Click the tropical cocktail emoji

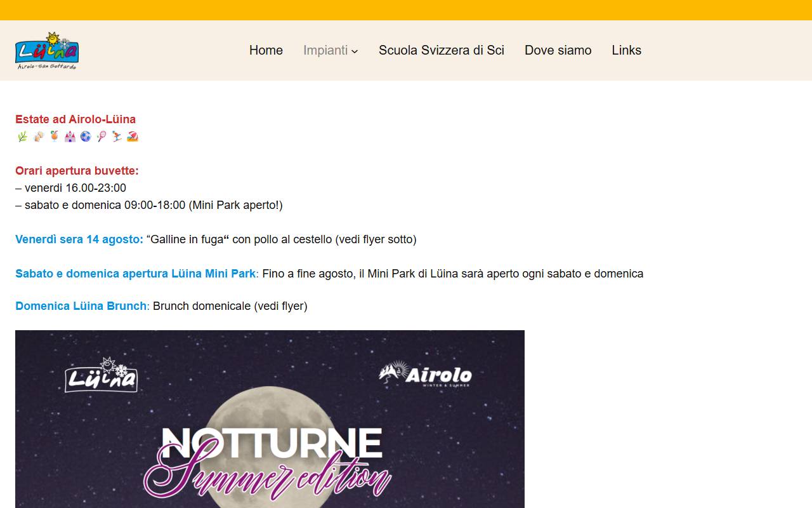pyautogui.click(x=54, y=137)
